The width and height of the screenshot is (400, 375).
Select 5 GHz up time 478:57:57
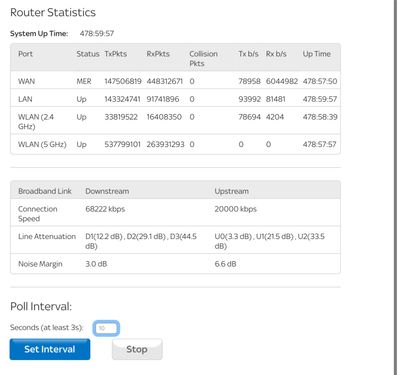(x=319, y=144)
